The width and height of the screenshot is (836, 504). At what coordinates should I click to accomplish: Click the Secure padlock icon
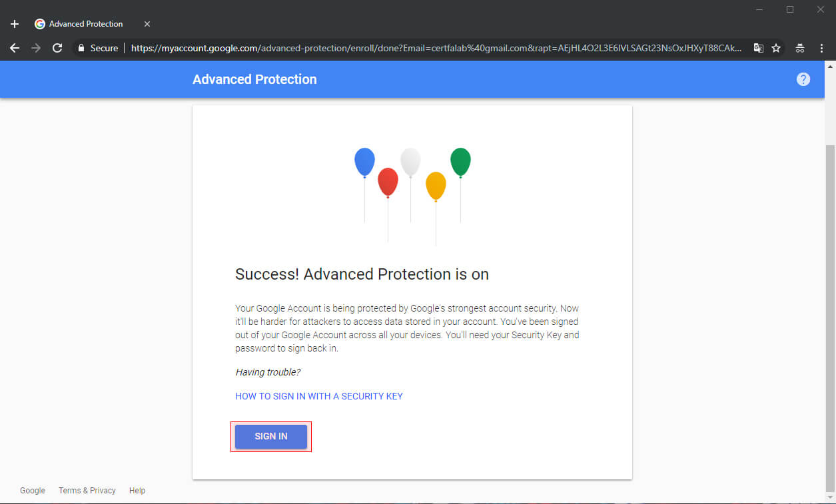pos(82,48)
